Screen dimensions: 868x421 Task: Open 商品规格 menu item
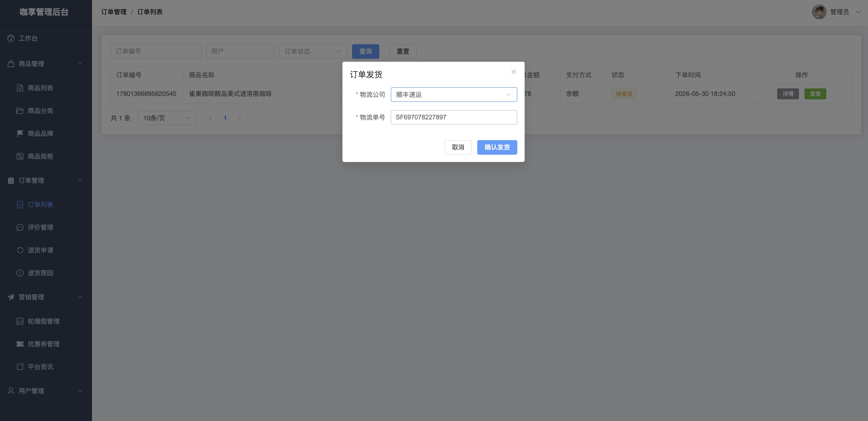(46, 156)
